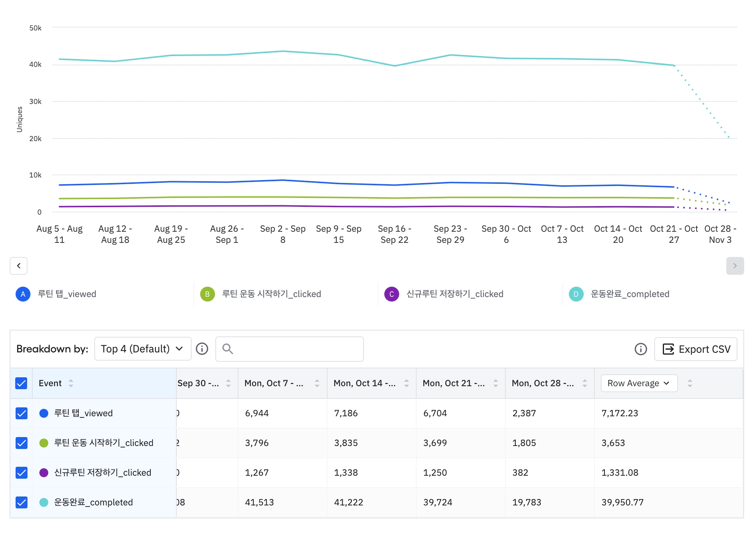Open the Row Average dropdown
Image resolution: width=756 pixels, height=534 pixels.
pos(639,383)
